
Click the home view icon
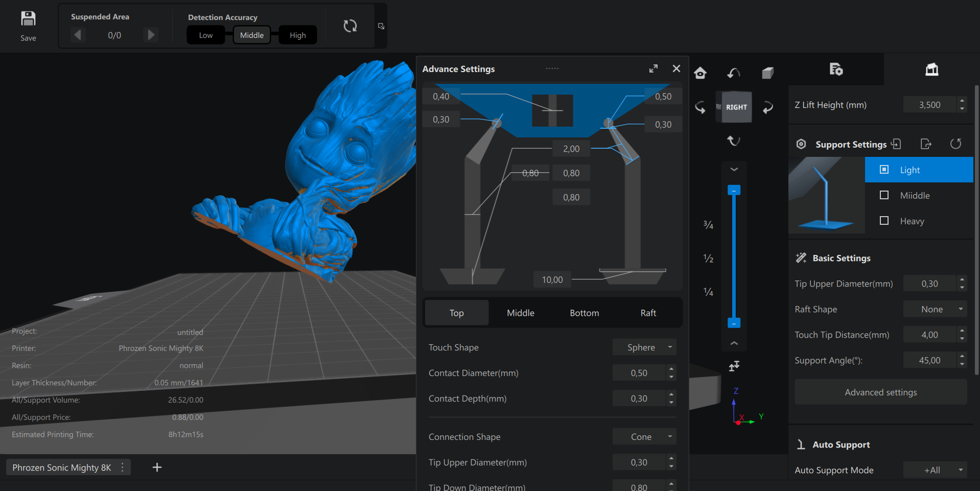click(x=701, y=73)
